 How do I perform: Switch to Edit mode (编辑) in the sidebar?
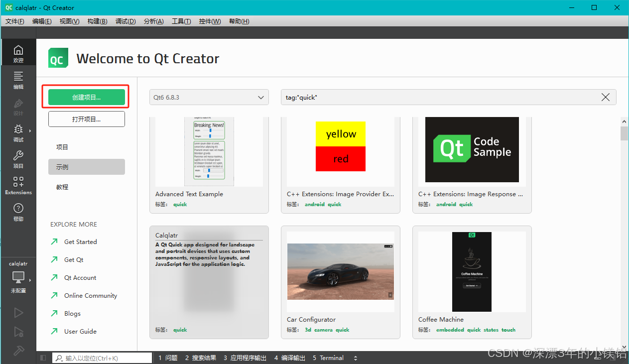18,80
